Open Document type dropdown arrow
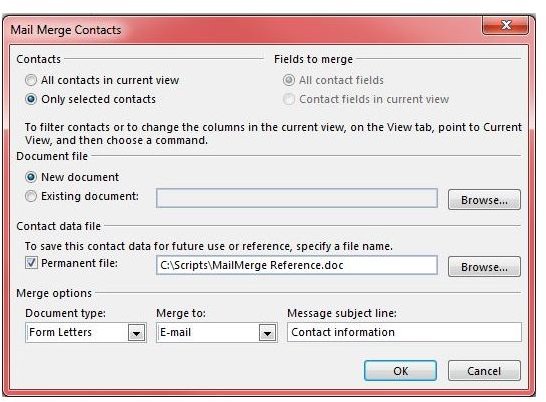Viewport: 546px width, 402px height. pos(136,333)
